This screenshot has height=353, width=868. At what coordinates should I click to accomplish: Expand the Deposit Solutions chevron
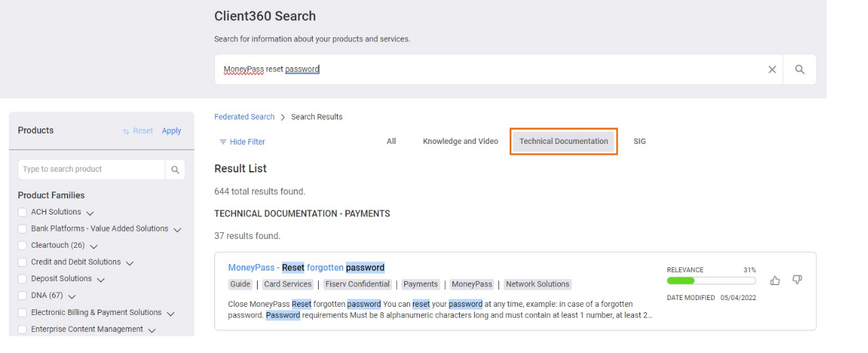click(x=100, y=280)
